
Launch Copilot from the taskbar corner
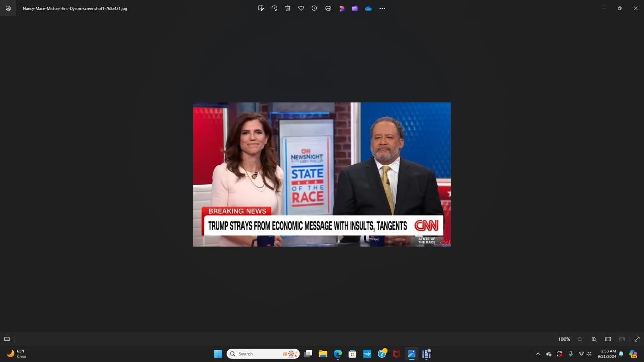633,354
